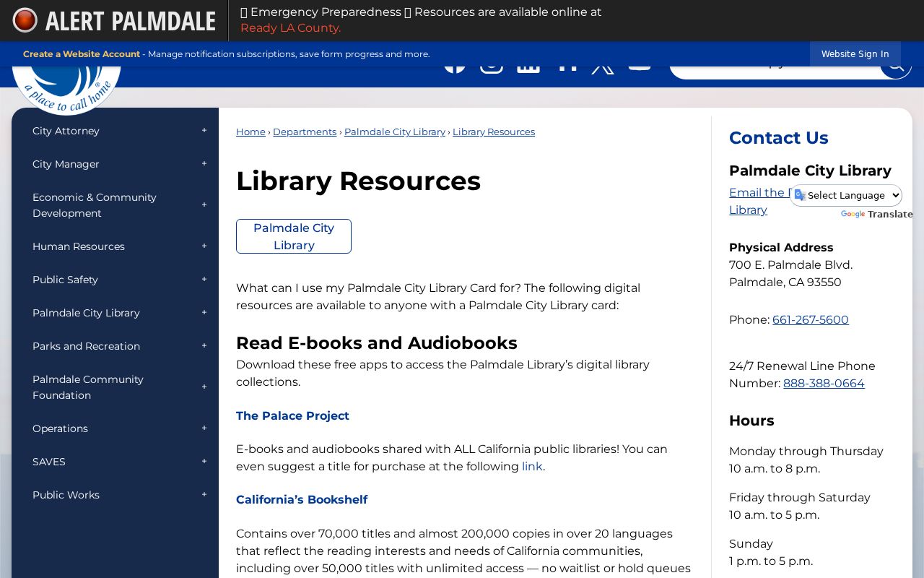
Task: Open Public Works in the sidebar
Action: click(66, 495)
